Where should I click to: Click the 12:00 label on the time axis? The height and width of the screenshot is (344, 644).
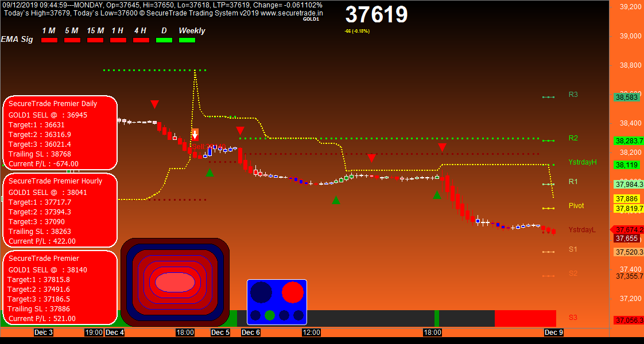(311, 332)
